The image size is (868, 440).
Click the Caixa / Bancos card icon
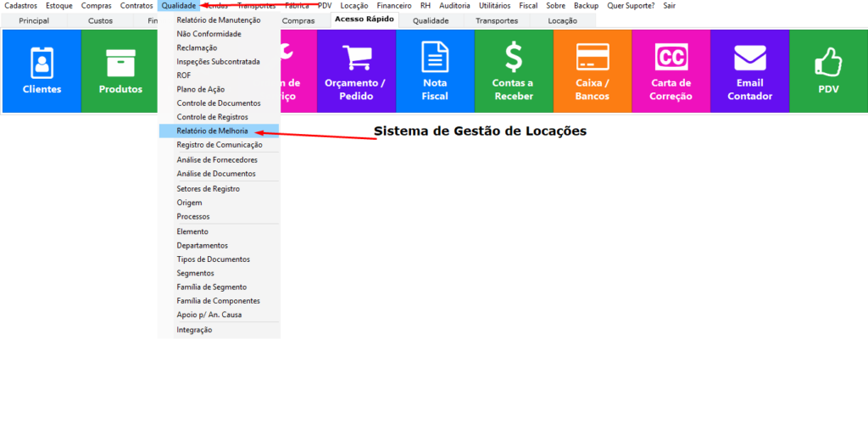[x=592, y=57]
